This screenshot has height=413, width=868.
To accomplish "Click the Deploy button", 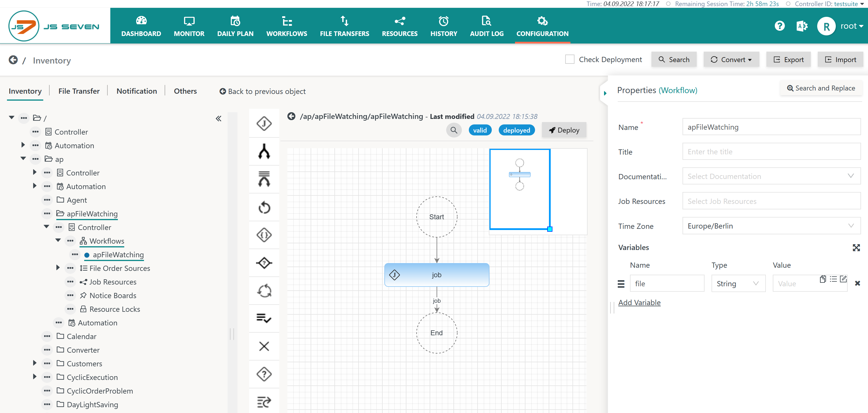I will pyautogui.click(x=564, y=130).
